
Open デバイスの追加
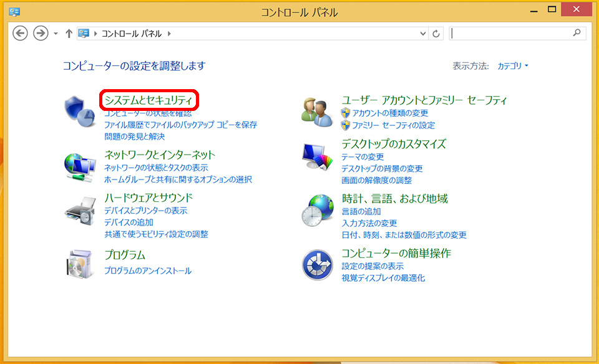129,223
